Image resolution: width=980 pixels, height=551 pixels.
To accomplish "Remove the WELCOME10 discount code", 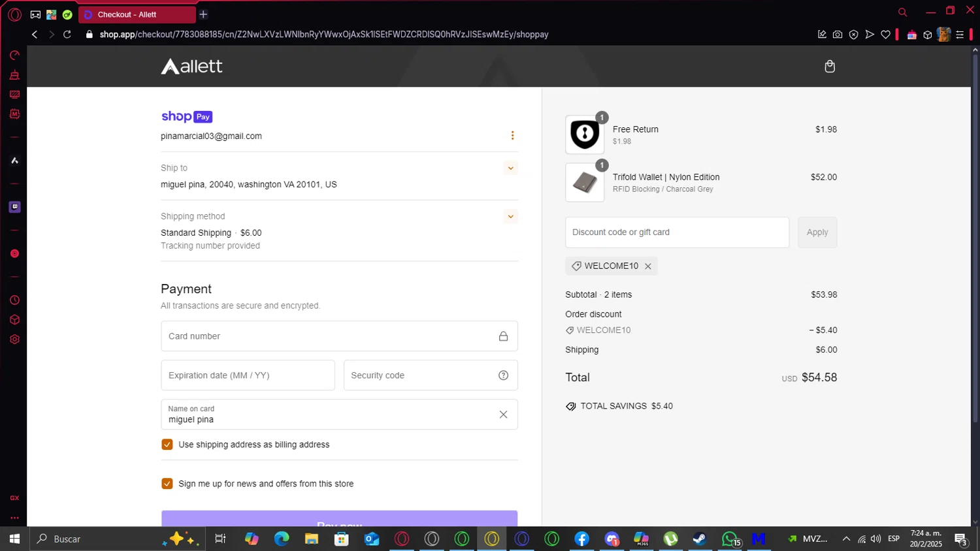I will [x=648, y=266].
